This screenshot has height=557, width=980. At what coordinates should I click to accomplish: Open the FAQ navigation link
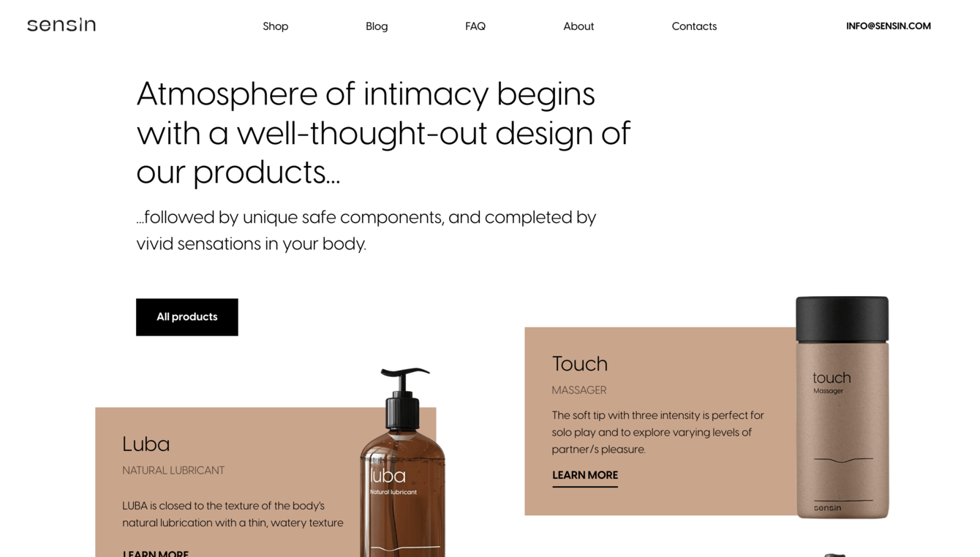(x=475, y=26)
